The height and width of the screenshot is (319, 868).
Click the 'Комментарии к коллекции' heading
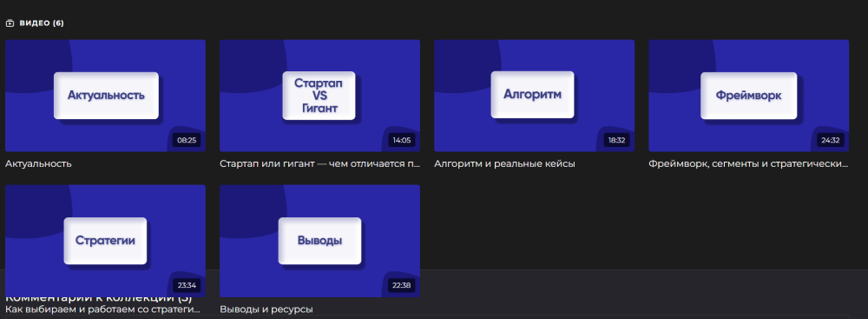[x=99, y=298]
